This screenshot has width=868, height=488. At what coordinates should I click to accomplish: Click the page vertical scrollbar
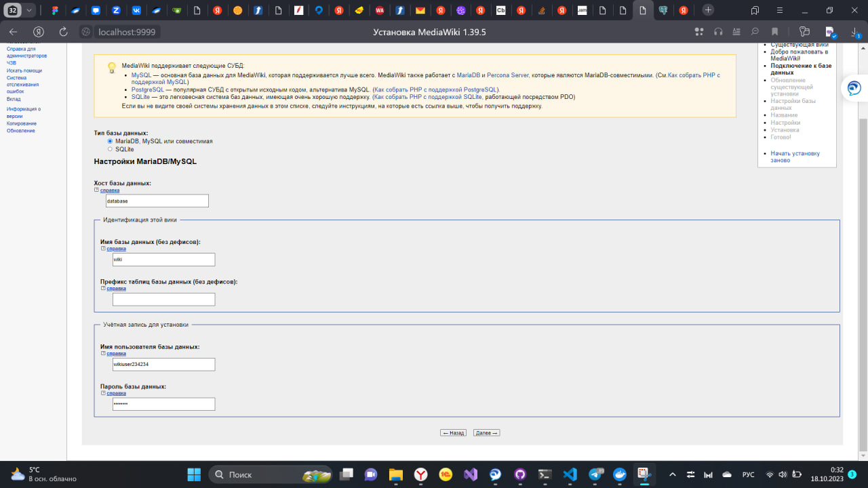(x=863, y=285)
